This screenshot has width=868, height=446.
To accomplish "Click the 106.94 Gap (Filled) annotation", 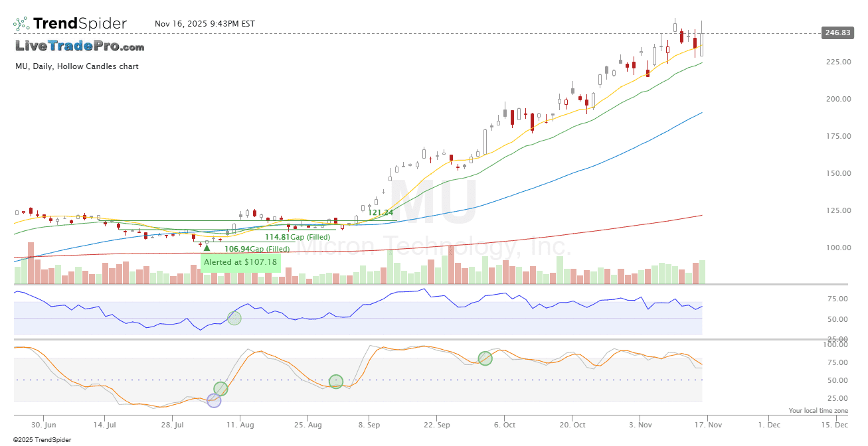I will tap(256, 249).
